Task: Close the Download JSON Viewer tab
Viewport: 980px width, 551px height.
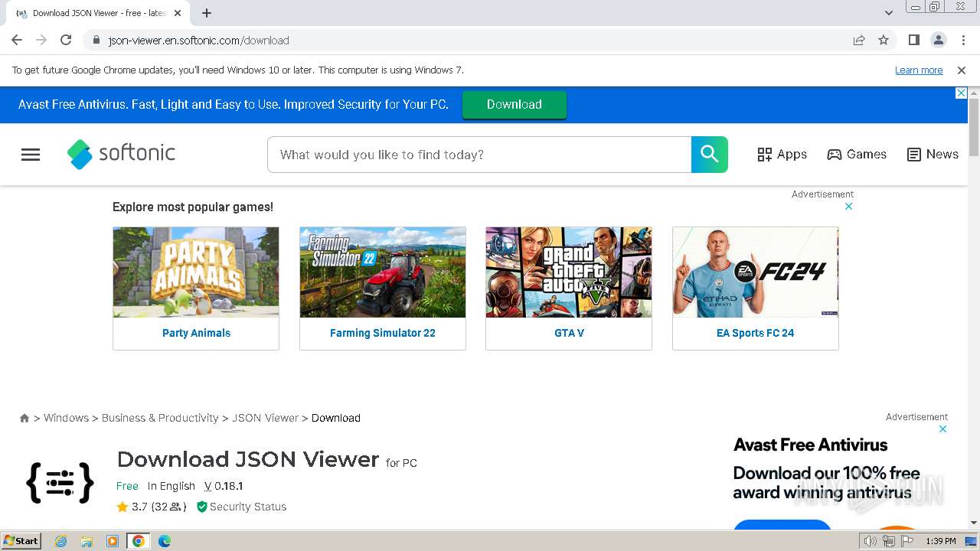Action: tap(178, 13)
